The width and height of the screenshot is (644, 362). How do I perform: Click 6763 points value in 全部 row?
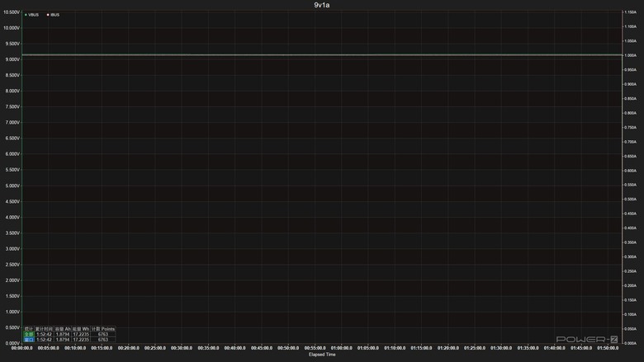pos(103,334)
